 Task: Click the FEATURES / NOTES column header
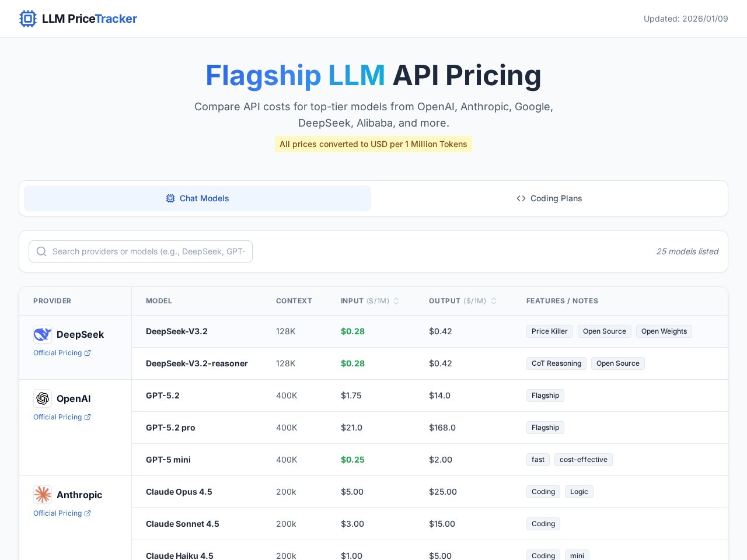(x=562, y=301)
